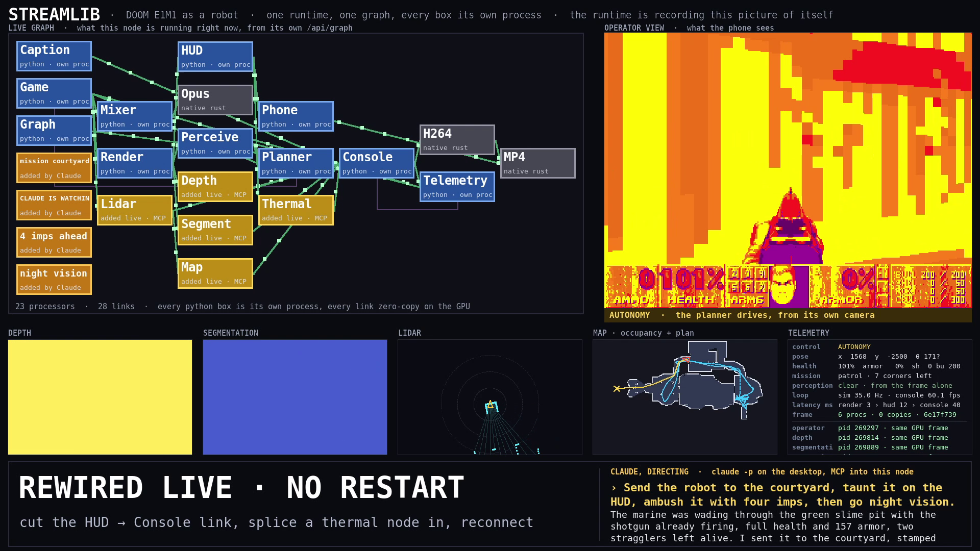
Task: Click the 'night vision' node
Action: click(x=54, y=280)
